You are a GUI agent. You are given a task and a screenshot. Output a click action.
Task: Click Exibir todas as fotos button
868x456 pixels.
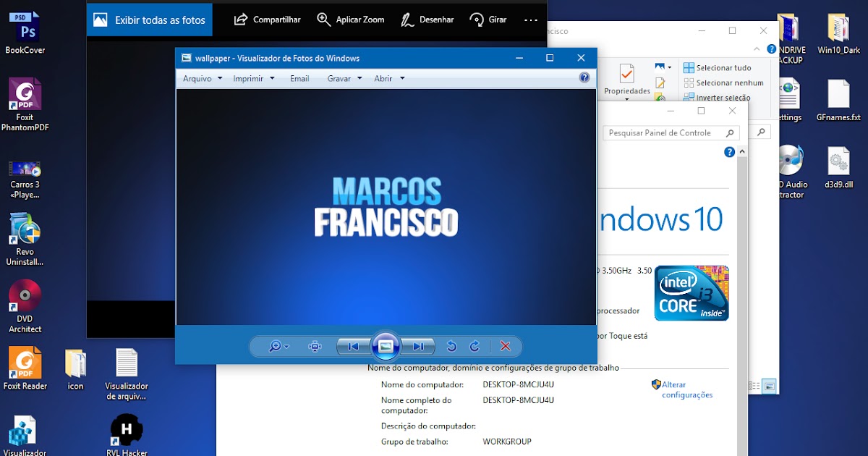(x=150, y=20)
